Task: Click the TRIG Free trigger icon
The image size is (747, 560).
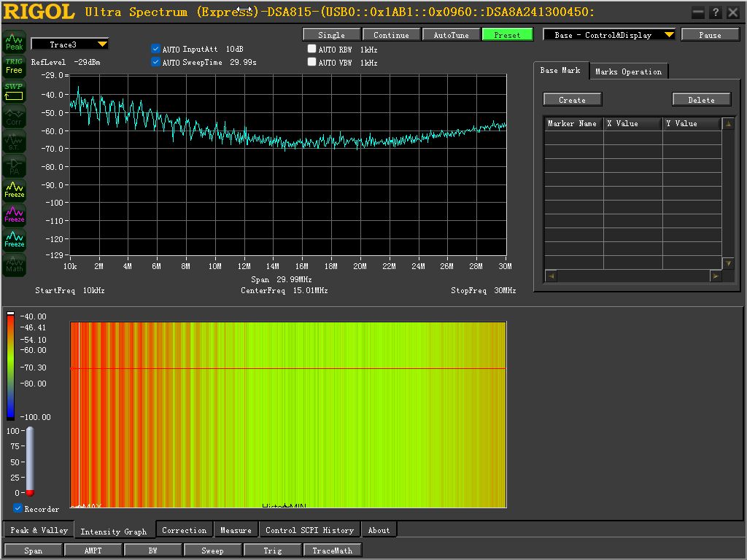Action: coord(15,66)
